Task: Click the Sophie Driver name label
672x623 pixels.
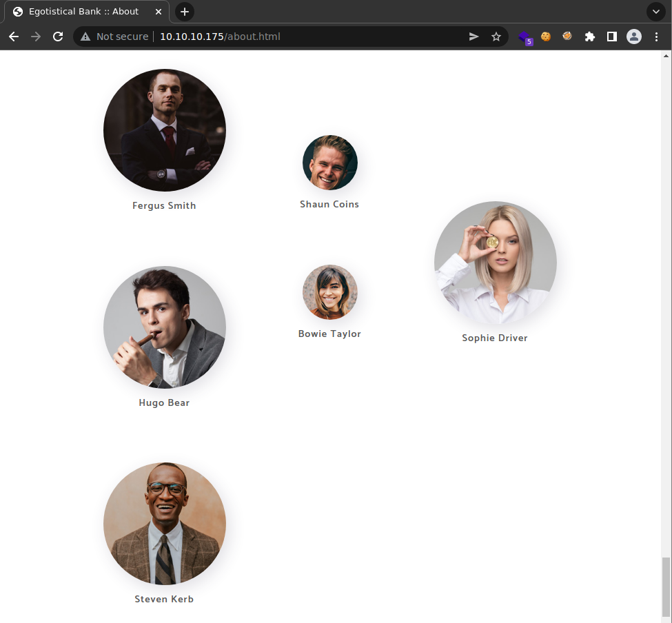Action: (495, 338)
